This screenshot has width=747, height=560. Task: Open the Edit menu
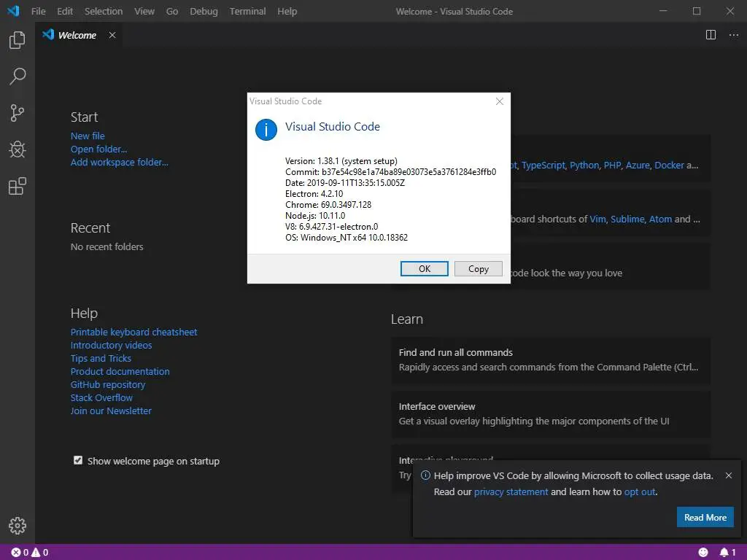tap(65, 11)
